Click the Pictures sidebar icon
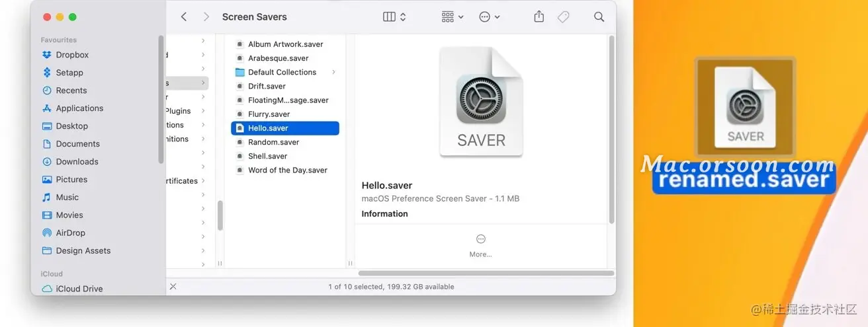 [x=46, y=180]
